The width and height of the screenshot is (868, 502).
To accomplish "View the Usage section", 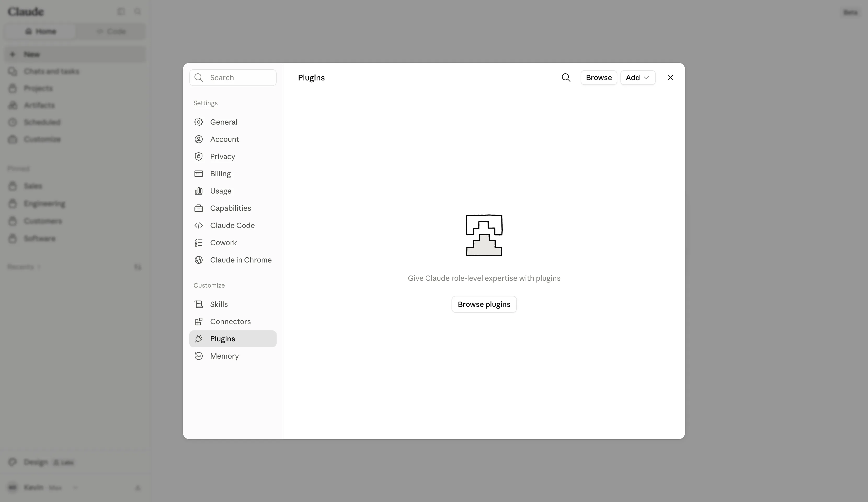I will [232, 191].
